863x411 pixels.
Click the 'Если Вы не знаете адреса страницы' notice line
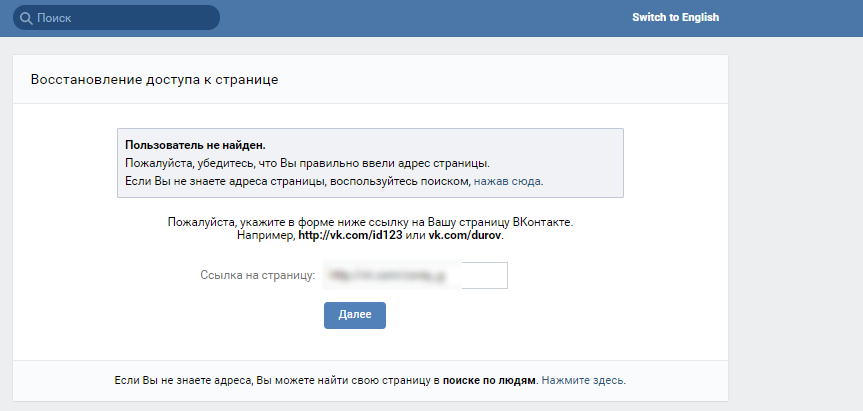[x=296, y=181]
